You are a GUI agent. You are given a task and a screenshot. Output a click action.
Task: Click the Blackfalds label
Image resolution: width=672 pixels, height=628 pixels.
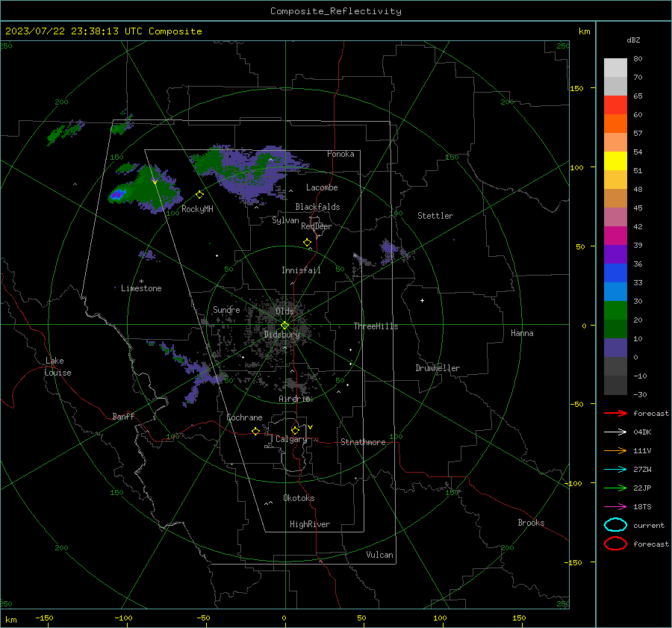(x=317, y=207)
